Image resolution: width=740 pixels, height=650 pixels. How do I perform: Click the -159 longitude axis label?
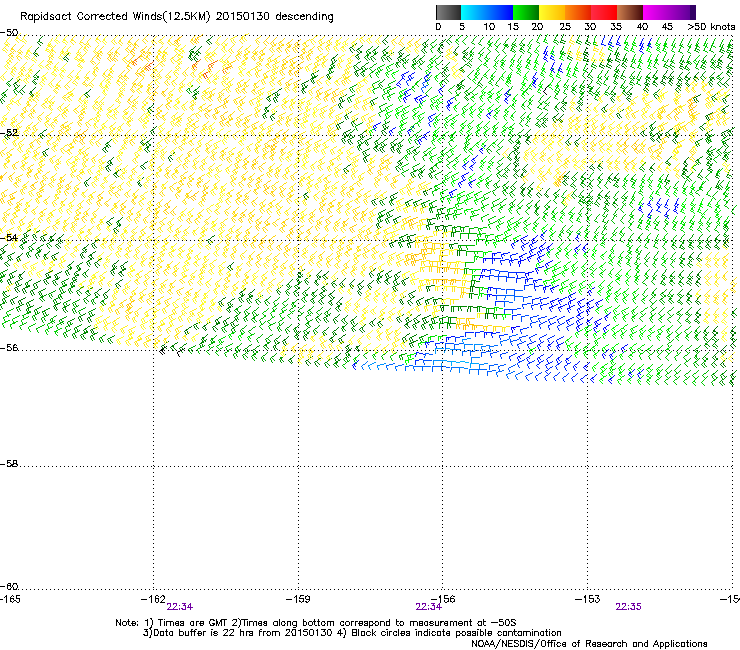(298, 599)
